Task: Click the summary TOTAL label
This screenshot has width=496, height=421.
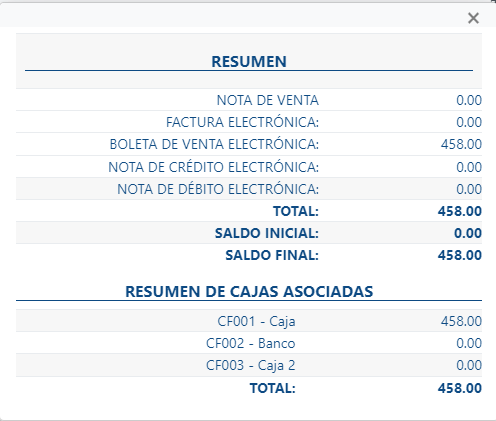Action: tap(296, 211)
